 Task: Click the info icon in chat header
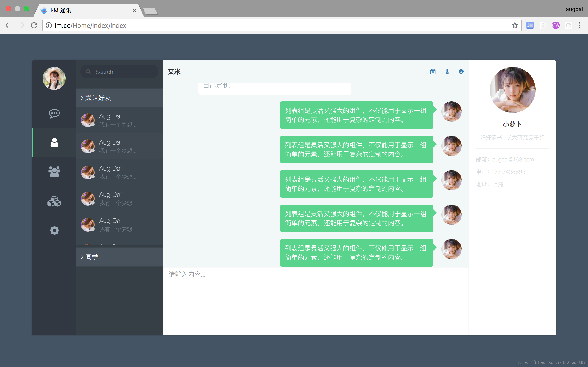point(461,71)
